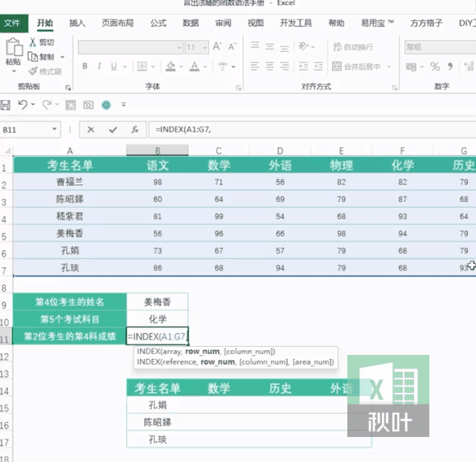This screenshot has height=462, width=476.
Task: Switch to the 页面布局 tab
Action: [117, 23]
